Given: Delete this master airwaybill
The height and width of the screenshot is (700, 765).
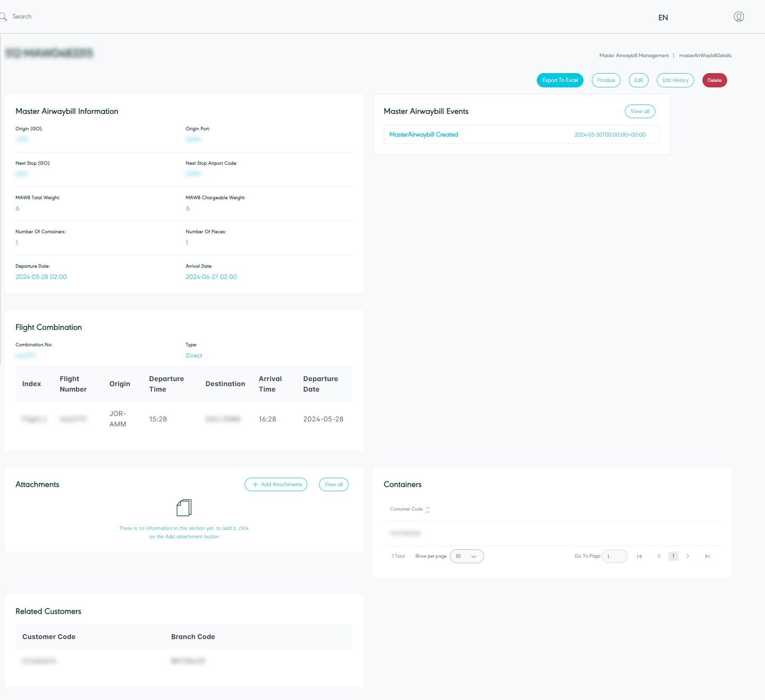Looking at the screenshot, I should pos(714,80).
